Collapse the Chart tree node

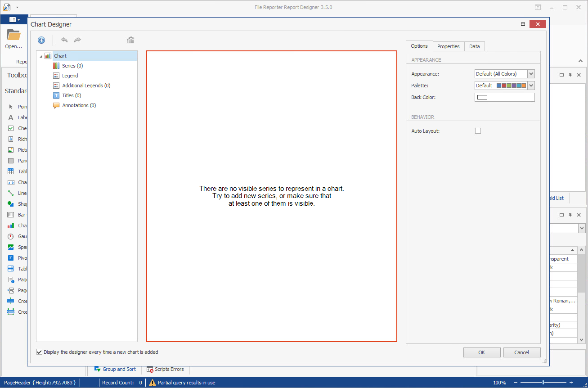tap(41, 56)
